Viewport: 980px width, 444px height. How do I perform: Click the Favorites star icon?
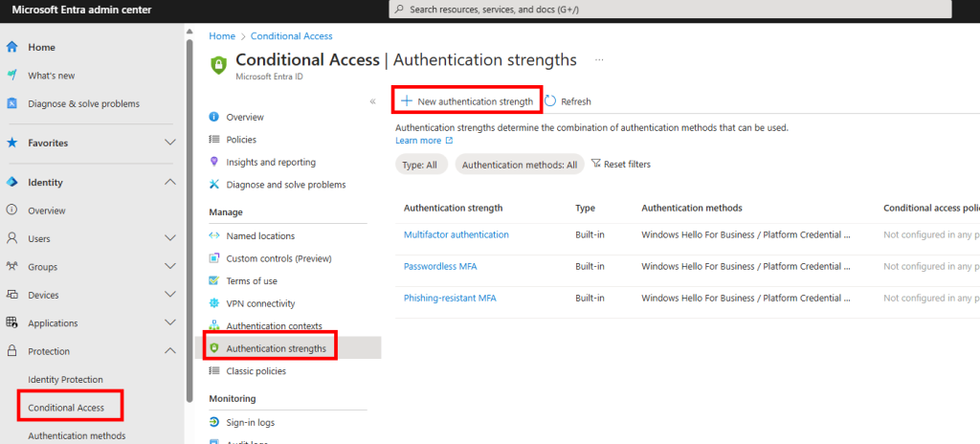pos(11,143)
